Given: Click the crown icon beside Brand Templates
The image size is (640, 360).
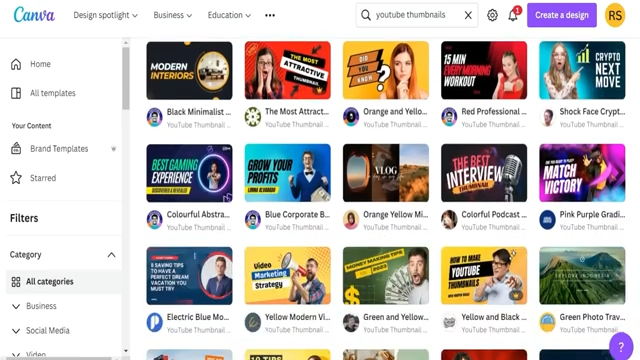Looking at the screenshot, I should [x=113, y=149].
